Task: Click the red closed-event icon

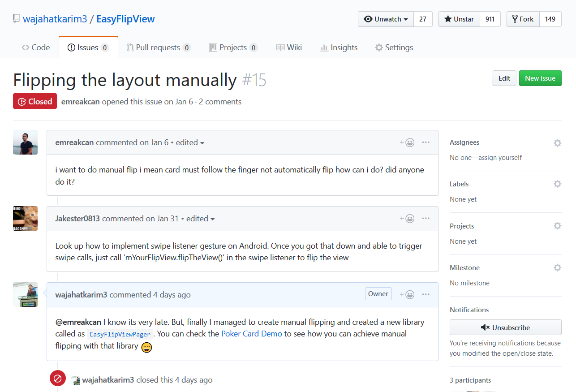Action: pos(57,379)
